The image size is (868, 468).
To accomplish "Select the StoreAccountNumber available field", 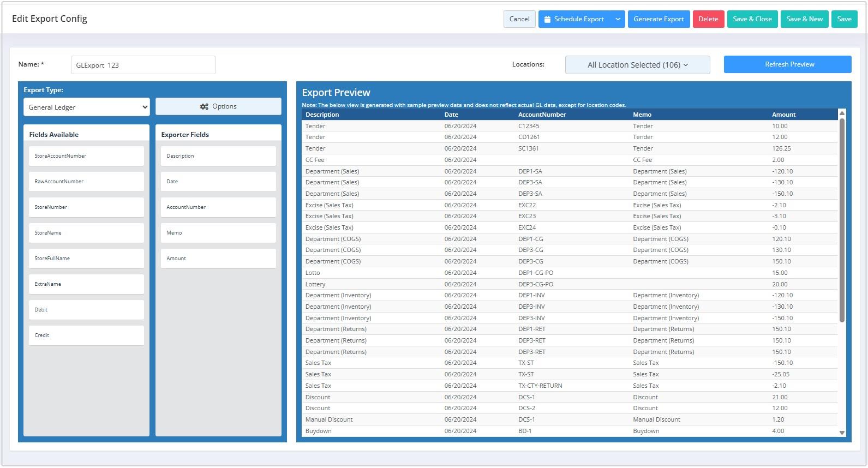I will (86, 156).
